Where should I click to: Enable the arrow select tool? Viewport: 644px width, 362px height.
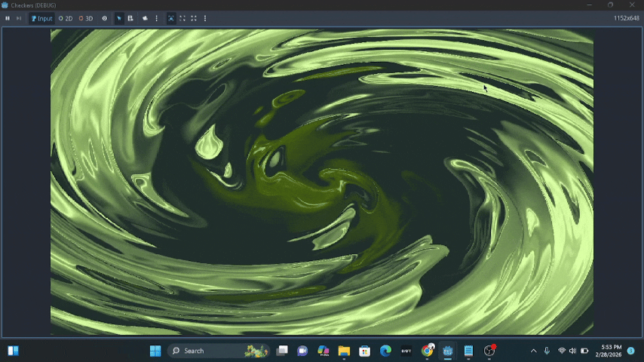click(x=119, y=19)
